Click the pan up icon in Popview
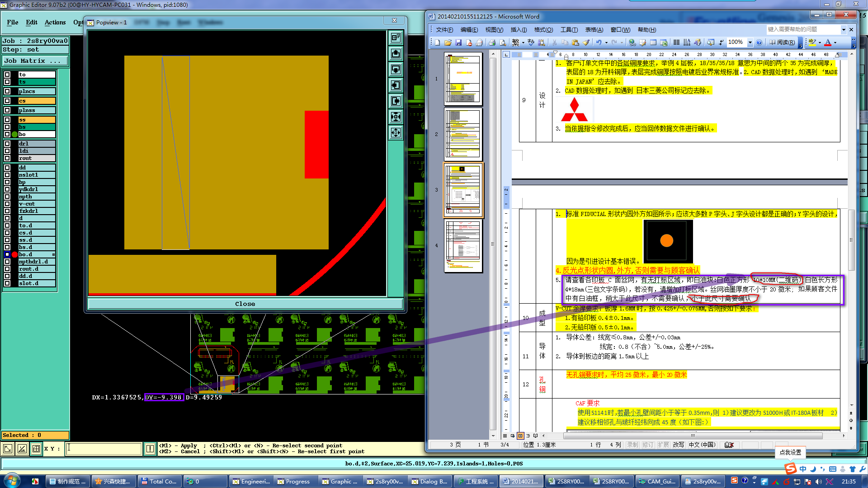This screenshot has height=488, width=868. [396, 54]
